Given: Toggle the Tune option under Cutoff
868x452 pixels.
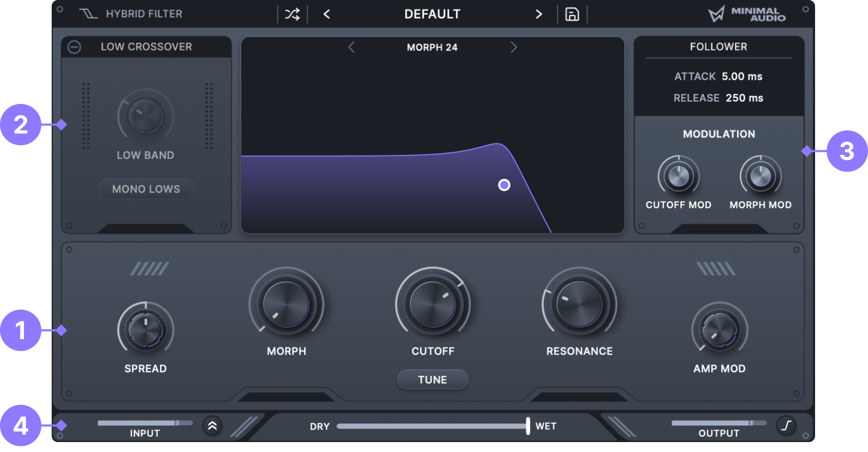Looking at the screenshot, I should point(432,379).
